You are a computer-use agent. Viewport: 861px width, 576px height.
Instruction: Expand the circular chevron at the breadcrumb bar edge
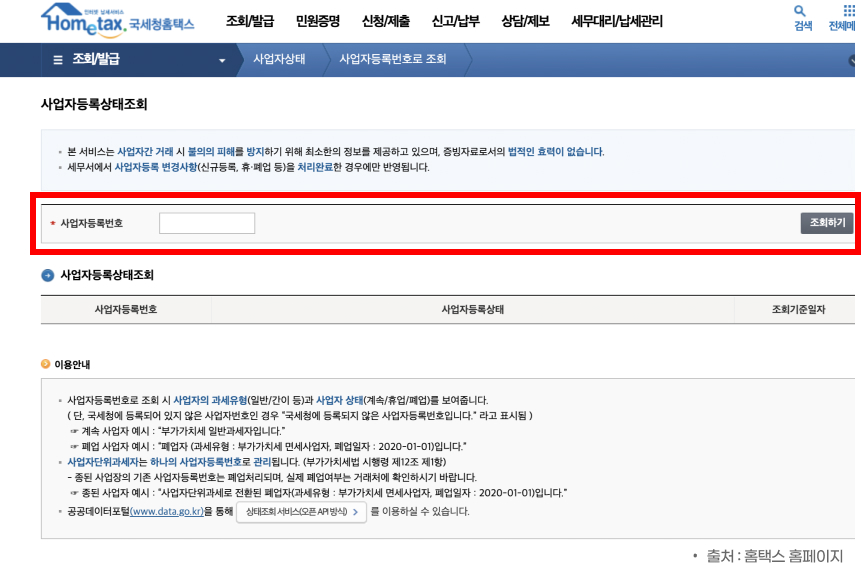[852, 60]
